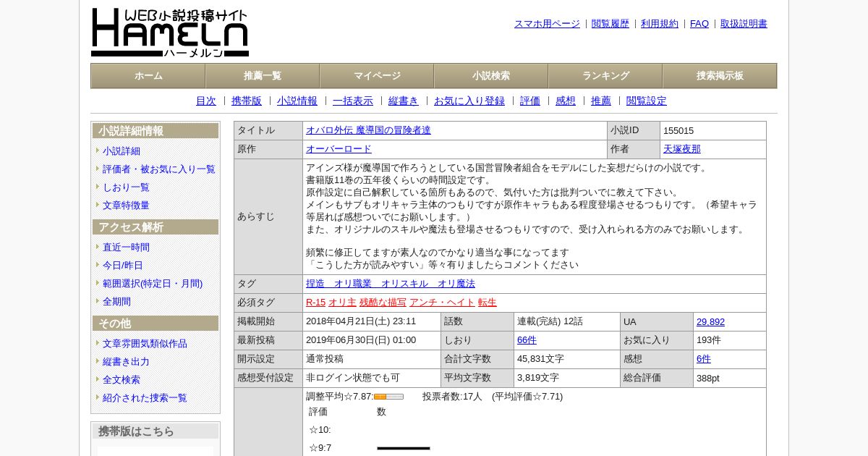
Task: Open 評価 sub-navigation link
Action: coord(530,101)
